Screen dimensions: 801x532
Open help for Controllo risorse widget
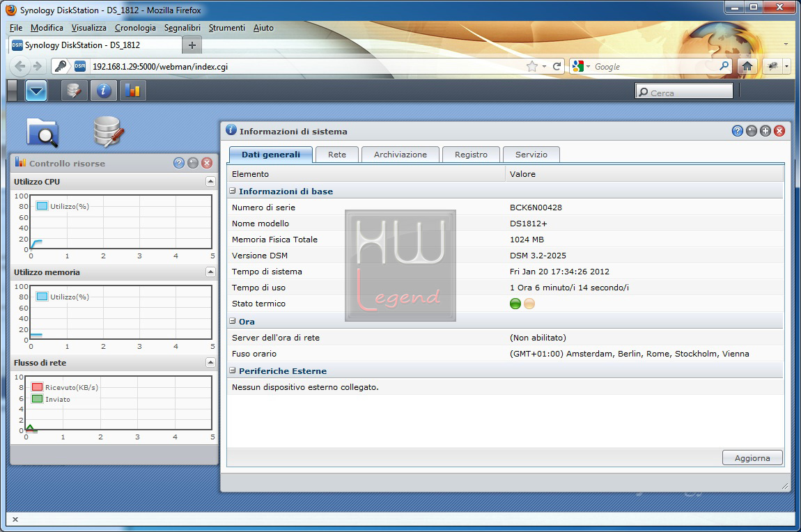pyautogui.click(x=179, y=163)
